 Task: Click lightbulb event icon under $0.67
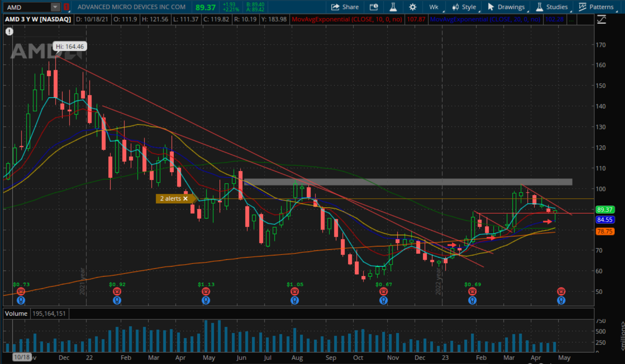(x=383, y=300)
